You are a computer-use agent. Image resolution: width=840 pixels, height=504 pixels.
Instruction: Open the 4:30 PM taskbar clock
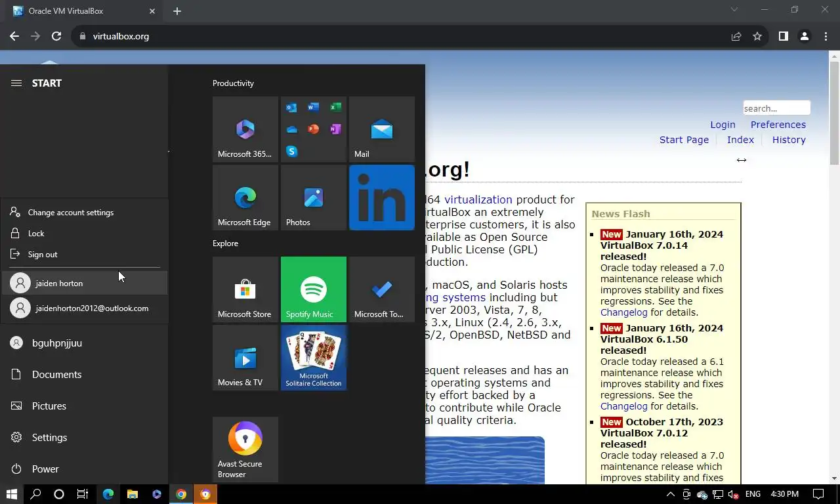pos(784,494)
